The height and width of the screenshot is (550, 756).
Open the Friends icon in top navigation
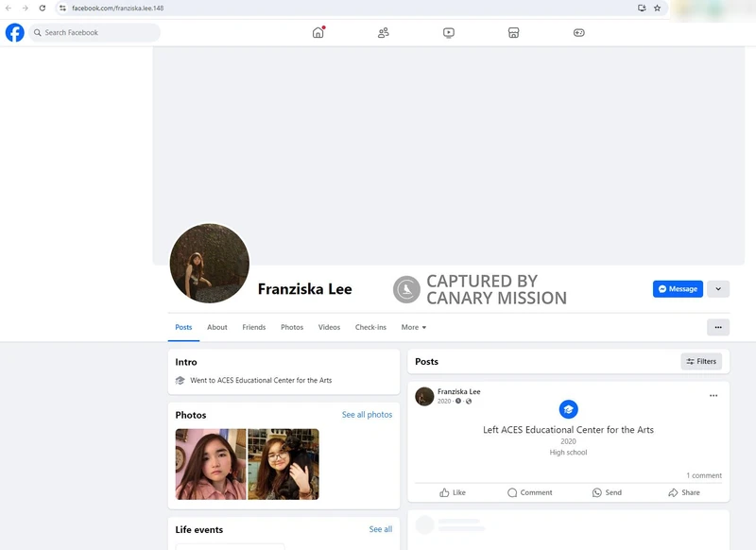(383, 32)
